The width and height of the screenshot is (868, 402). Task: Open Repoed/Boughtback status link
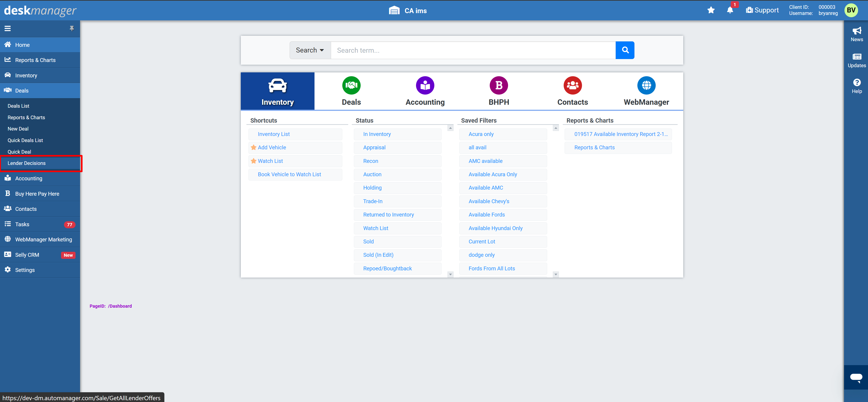coord(398,269)
